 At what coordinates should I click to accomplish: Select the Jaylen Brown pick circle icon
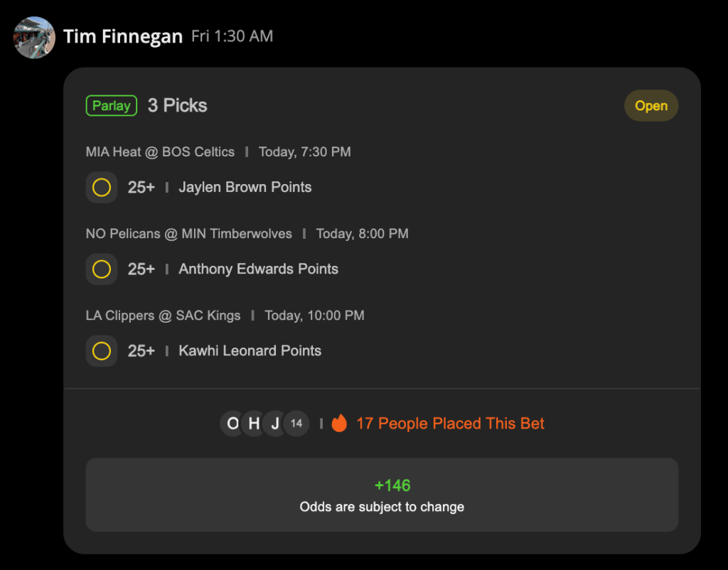[x=102, y=188]
